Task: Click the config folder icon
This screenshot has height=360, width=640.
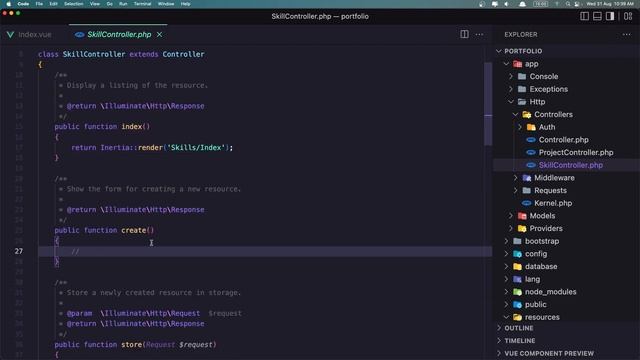Action: [518, 254]
